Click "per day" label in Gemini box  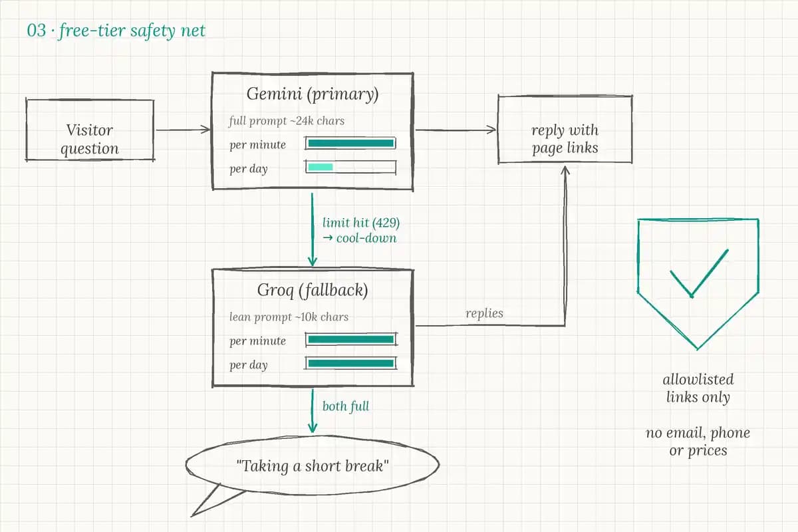click(249, 169)
